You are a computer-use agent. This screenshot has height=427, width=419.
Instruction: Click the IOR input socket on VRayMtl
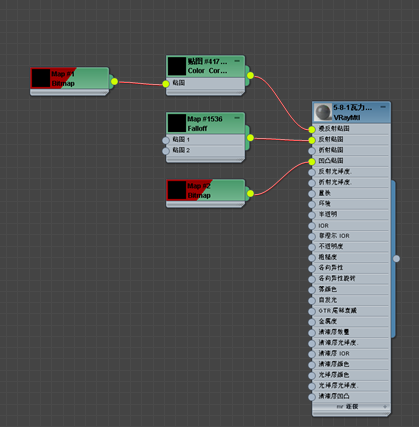312,226
